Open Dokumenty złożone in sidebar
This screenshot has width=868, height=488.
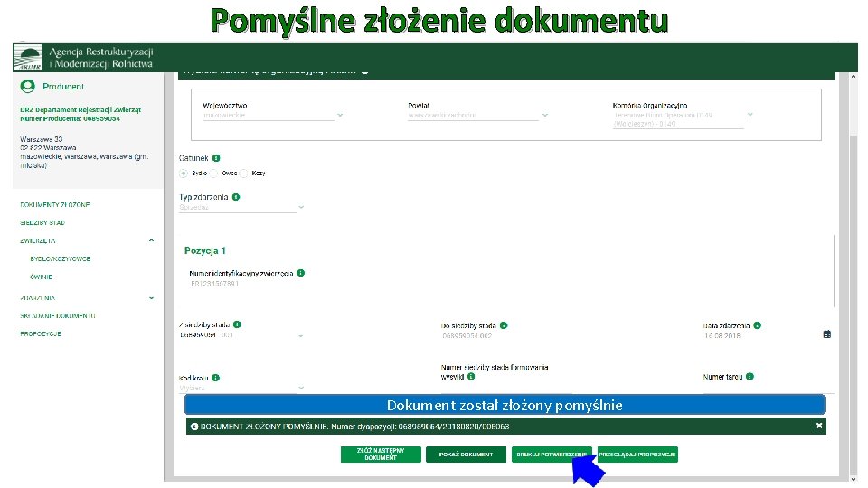coord(55,205)
